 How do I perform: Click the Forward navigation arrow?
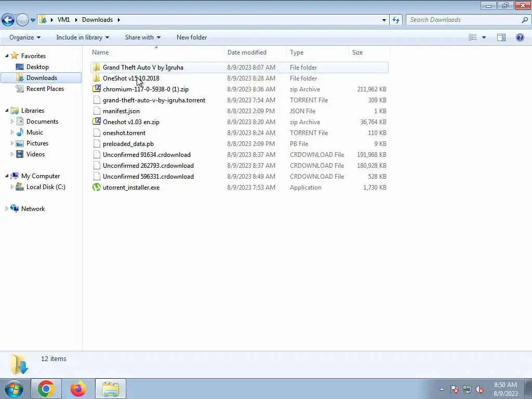(22, 20)
